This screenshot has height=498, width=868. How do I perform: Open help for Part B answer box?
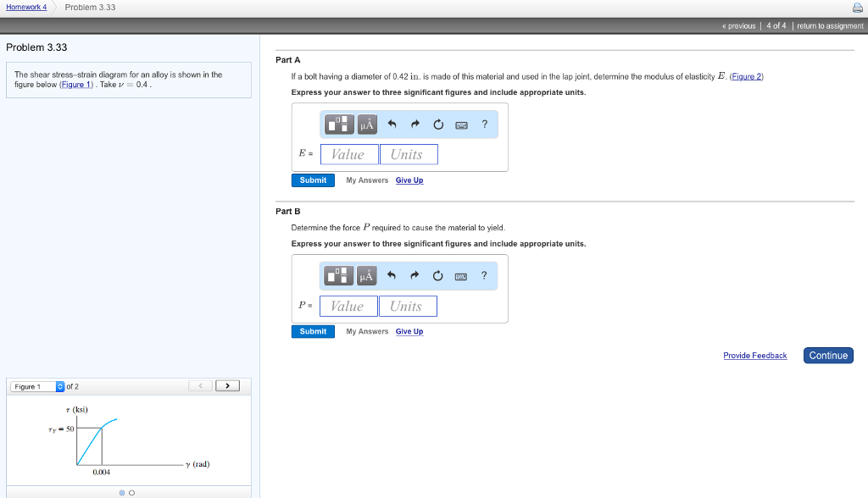[484, 275]
